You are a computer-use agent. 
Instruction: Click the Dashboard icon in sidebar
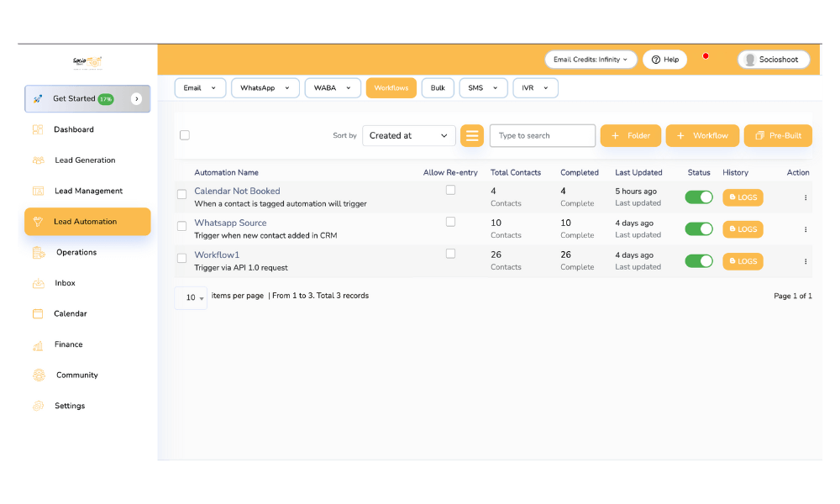click(38, 129)
